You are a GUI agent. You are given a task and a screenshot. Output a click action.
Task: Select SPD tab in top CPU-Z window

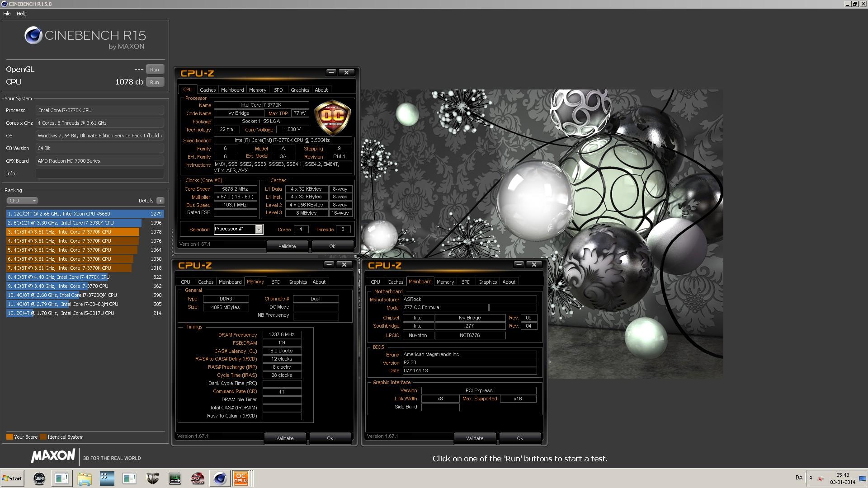(278, 90)
